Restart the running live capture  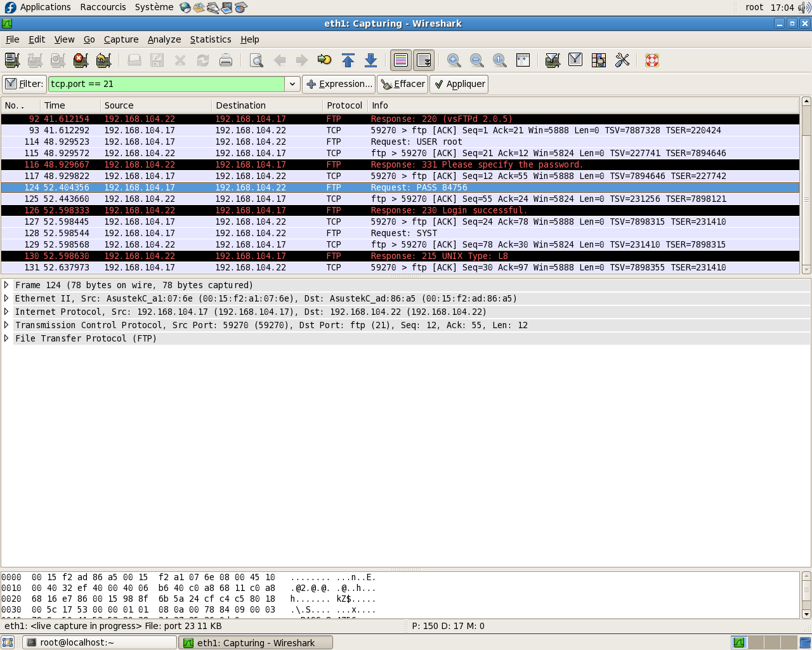[103, 60]
